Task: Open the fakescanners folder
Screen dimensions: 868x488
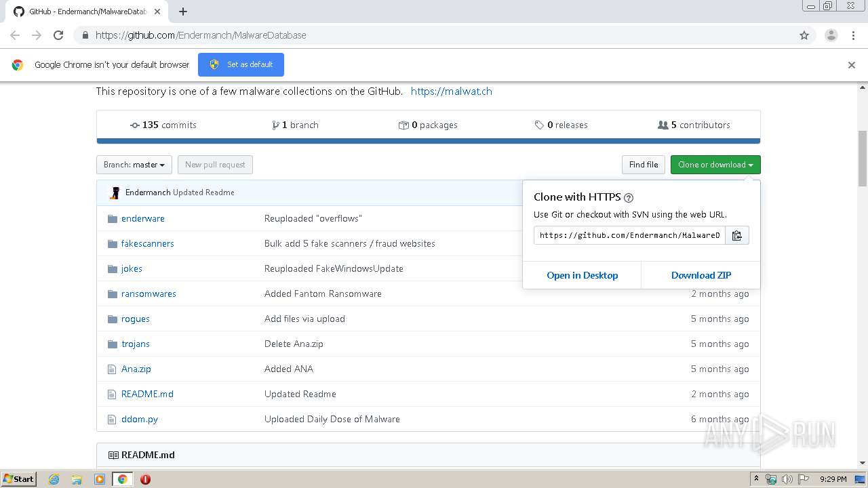Action: [x=148, y=243]
